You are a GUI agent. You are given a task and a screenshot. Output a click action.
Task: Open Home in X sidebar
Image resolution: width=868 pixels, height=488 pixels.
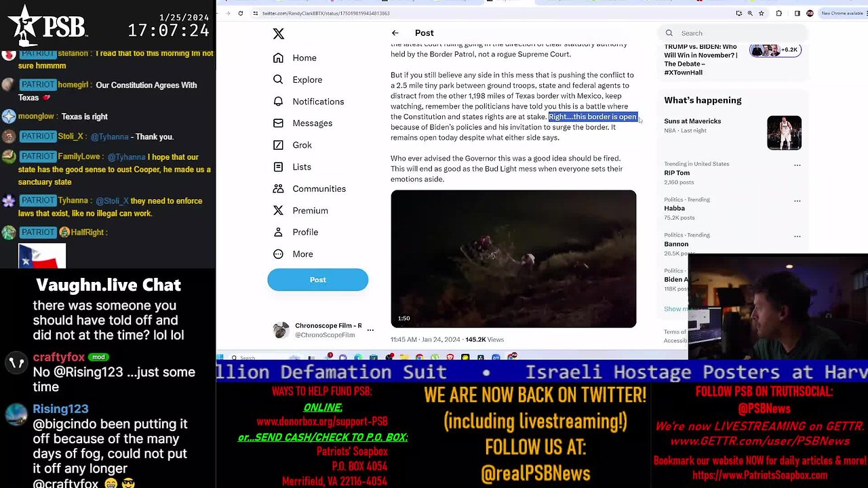295,58
